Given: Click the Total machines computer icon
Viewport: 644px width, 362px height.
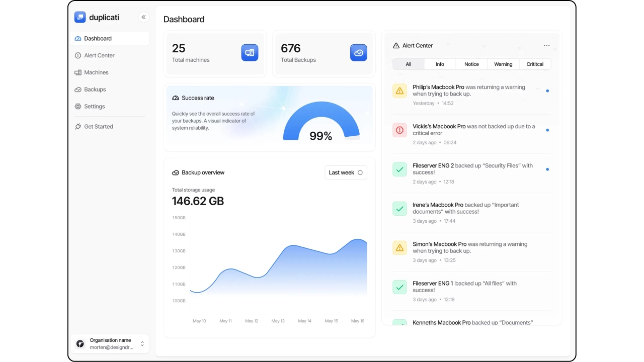Looking at the screenshot, I should coord(250,53).
